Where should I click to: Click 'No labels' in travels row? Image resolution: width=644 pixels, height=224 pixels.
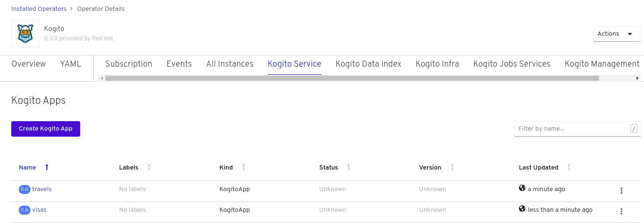coord(132,189)
